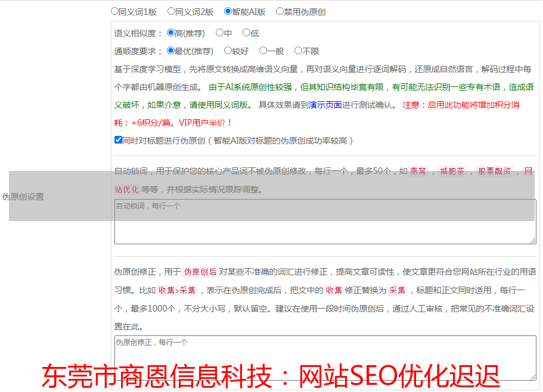Set 通顺度要求 to 最优(推荐)
The height and width of the screenshot is (392, 543).
[x=170, y=51]
